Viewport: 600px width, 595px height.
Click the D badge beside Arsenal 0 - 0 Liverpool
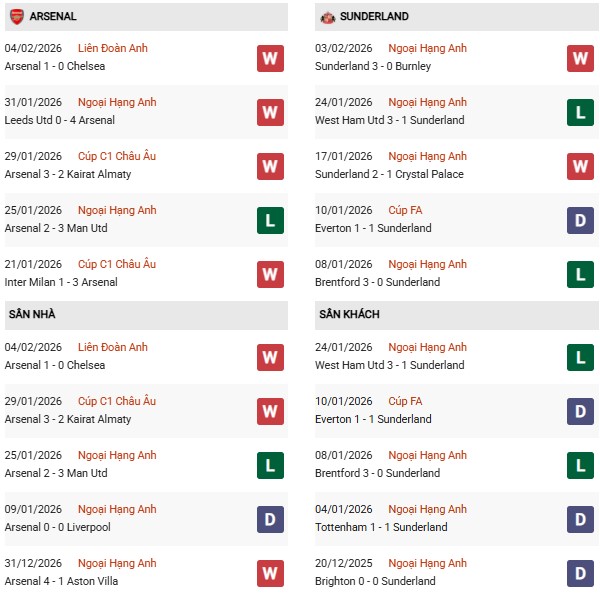pyautogui.click(x=270, y=519)
